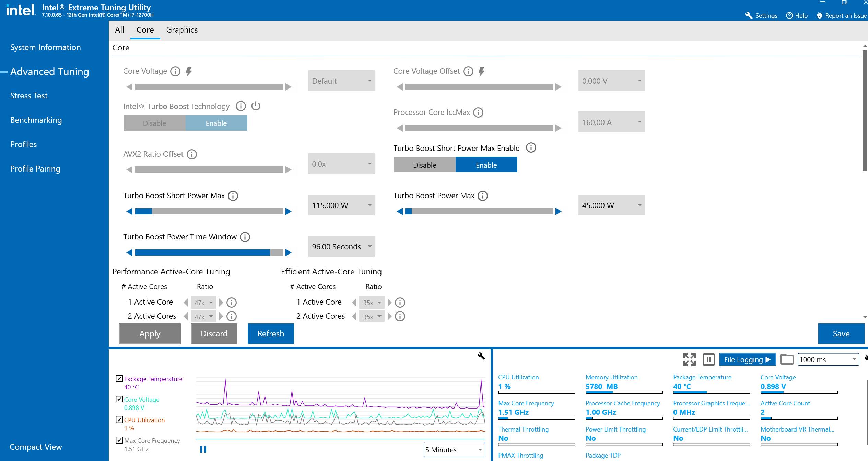Viewport: 868px width, 461px height.
Task: Click lightning bolt icon beside Core Voltage Offset
Action: [x=482, y=71]
